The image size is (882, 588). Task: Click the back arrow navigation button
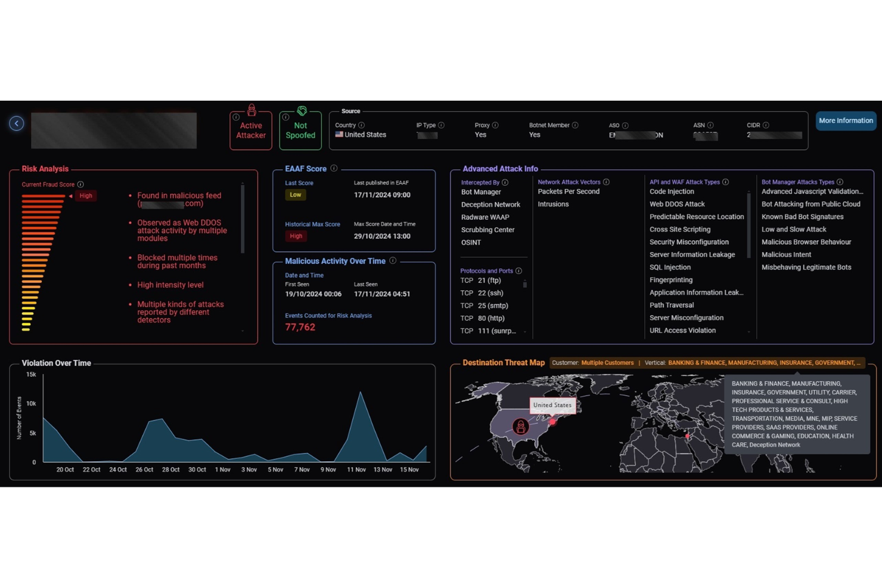16,123
